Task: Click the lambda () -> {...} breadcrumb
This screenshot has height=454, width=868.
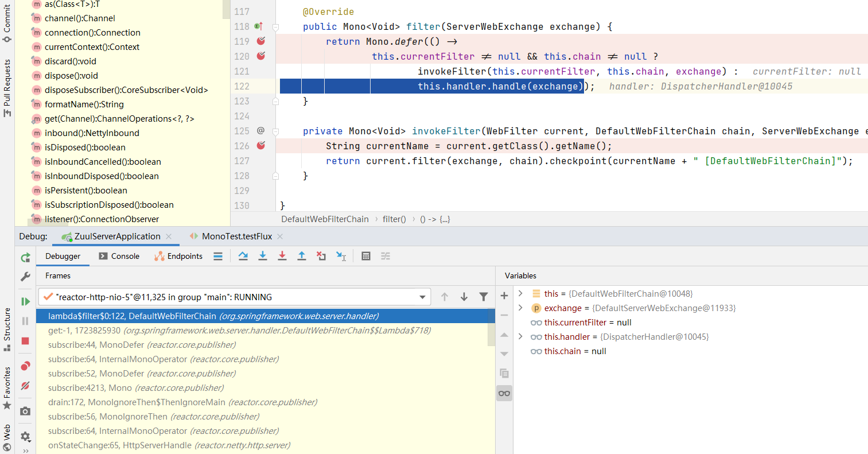Action: (x=435, y=219)
